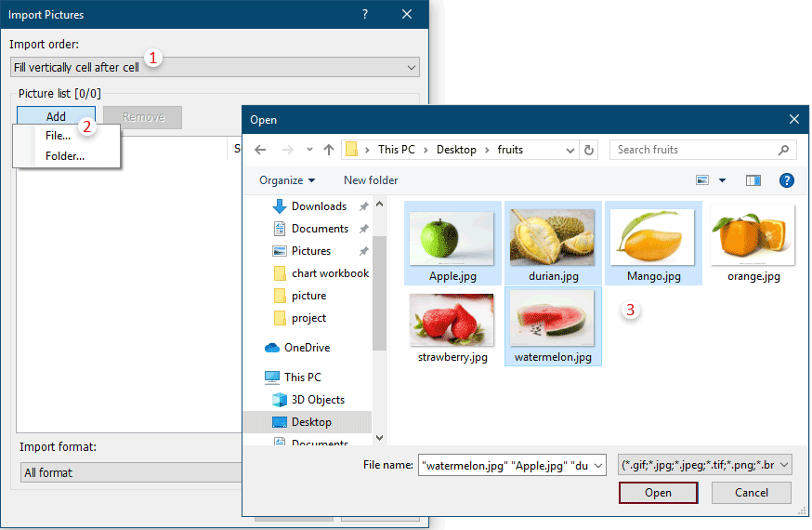Toggle the preview pane icon
812x530 pixels.
tap(753, 180)
